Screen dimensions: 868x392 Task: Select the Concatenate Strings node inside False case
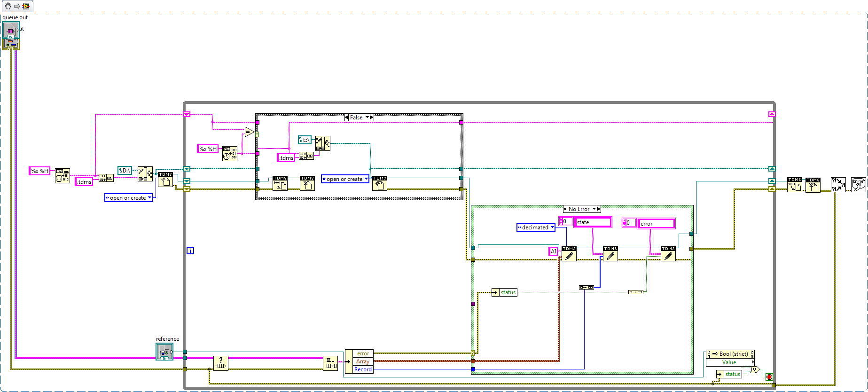tap(306, 156)
